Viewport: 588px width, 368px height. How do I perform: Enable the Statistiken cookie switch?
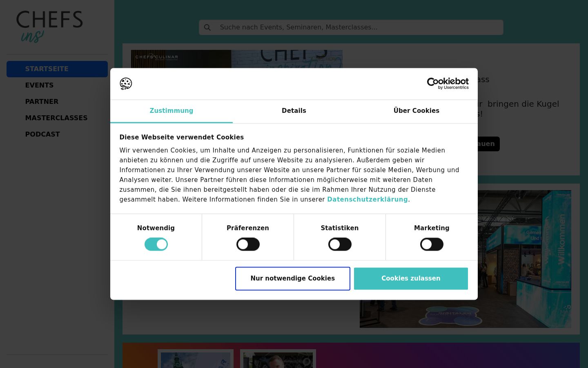[x=340, y=245]
